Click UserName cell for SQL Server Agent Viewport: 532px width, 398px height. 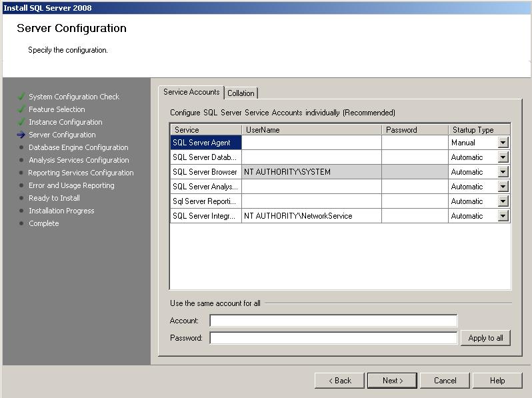311,143
